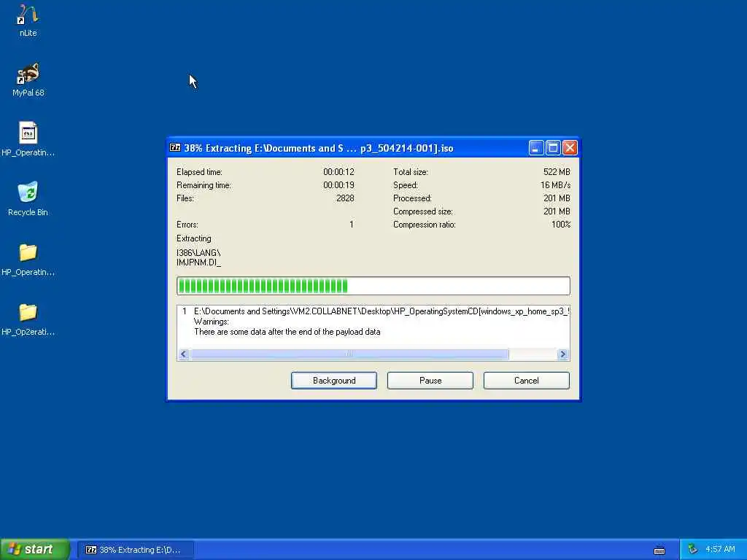Pause the extraction
The height and width of the screenshot is (560, 747).
pyautogui.click(x=430, y=381)
